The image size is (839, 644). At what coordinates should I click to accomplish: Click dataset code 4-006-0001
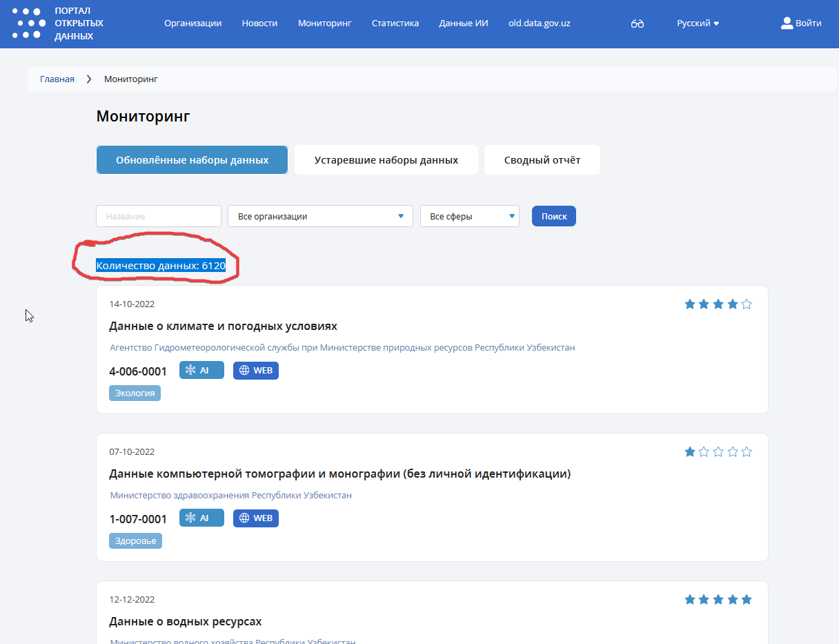138,371
